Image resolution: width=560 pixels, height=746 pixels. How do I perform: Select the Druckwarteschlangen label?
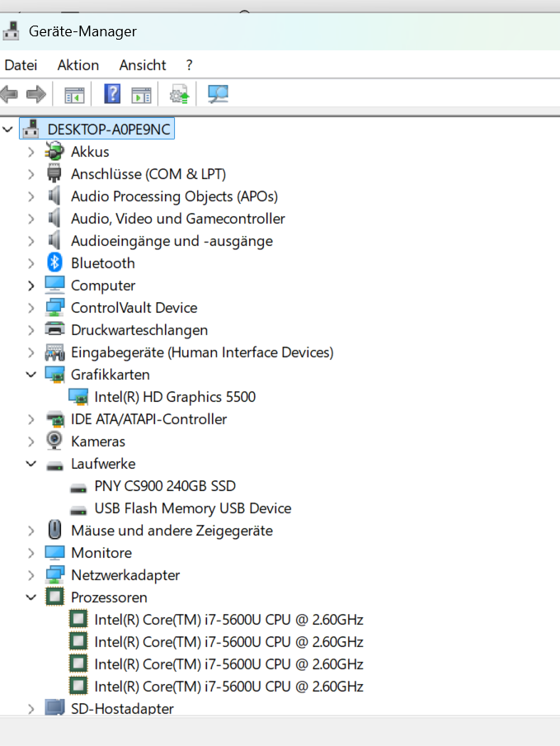tap(139, 330)
